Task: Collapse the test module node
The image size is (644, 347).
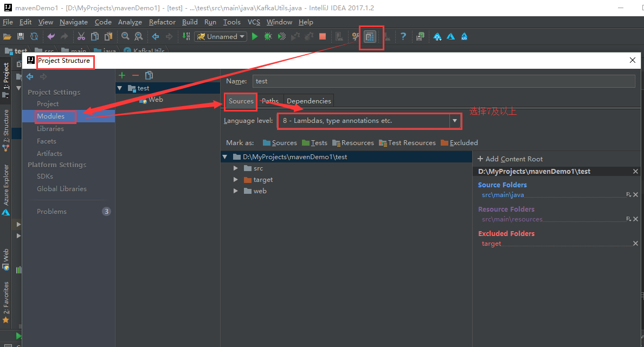Action: pos(119,88)
